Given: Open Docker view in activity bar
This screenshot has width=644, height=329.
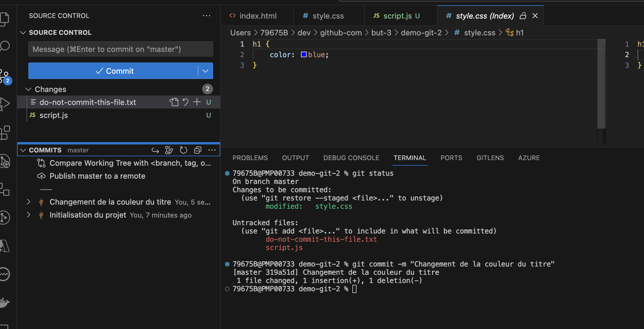Looking at the screenshot, I should (5, 302).
